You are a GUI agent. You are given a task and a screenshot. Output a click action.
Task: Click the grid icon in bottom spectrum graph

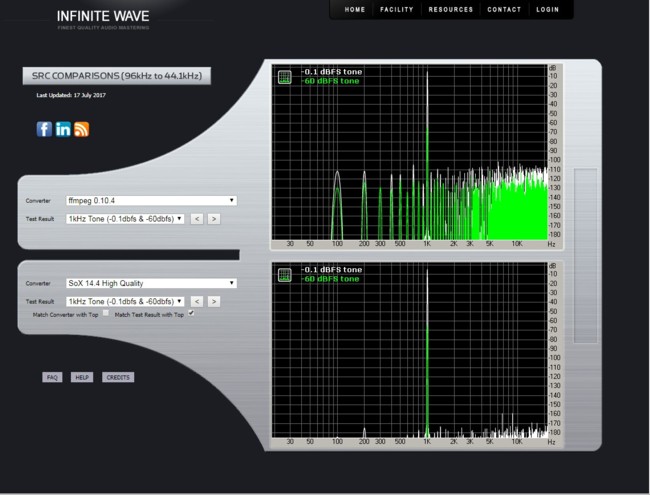[285, 275]
